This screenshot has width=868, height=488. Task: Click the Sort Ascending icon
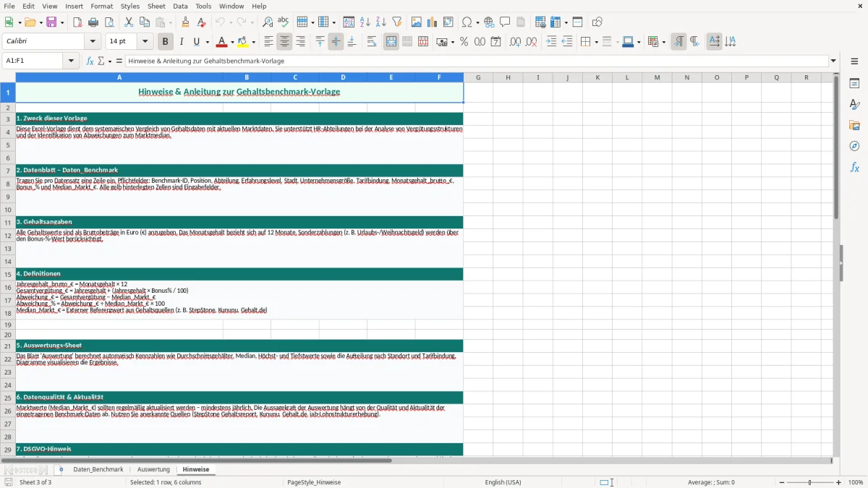[x=365, y=22]
